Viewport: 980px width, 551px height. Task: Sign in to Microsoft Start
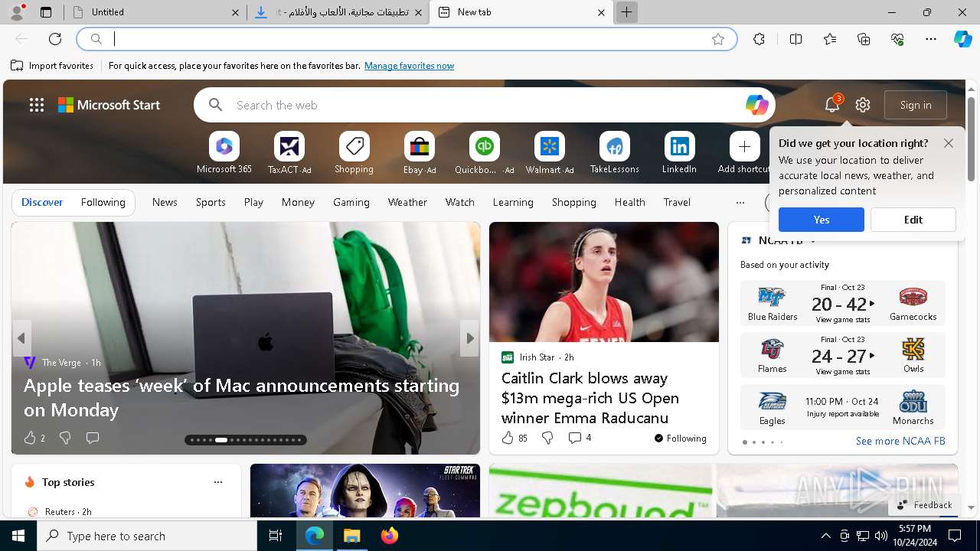coord(916,105)
